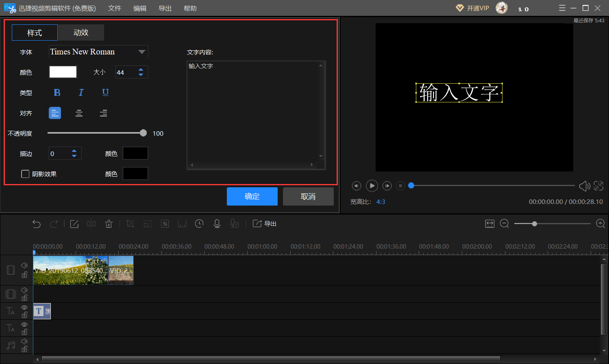Zoom in the timeline with plus icon
Viewport: 609px width, 364px height.
(600, 223)
